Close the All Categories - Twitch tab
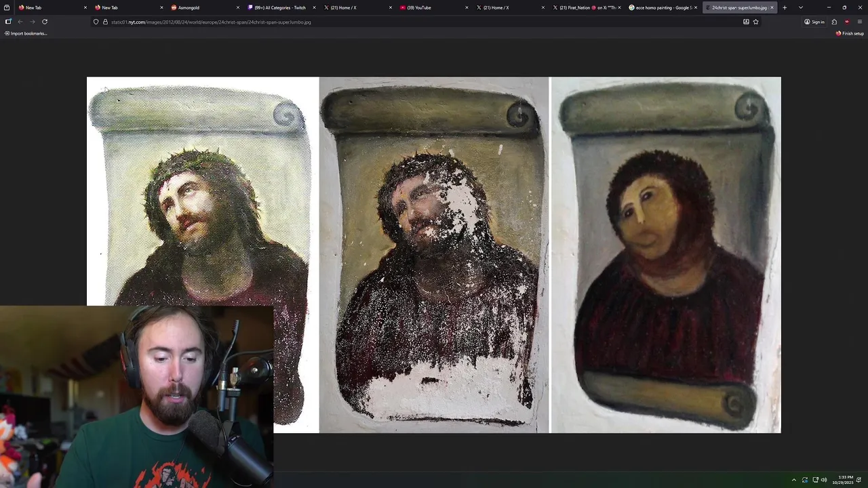 pyautogui.click(x=314, y=7)
